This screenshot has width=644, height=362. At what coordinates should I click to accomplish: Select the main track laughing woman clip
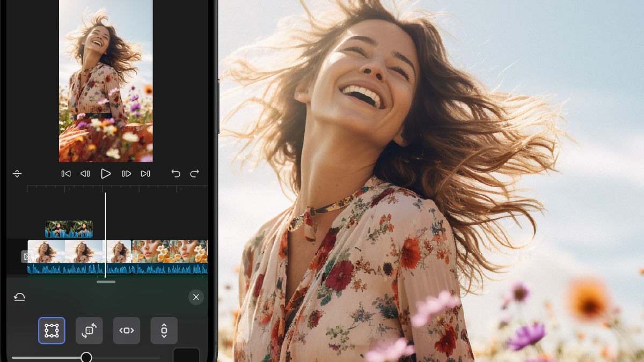tap(79, 257)
